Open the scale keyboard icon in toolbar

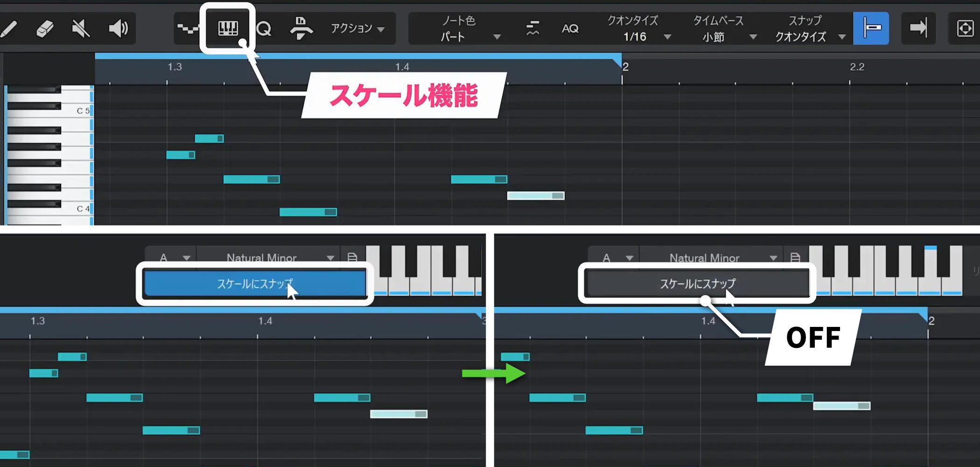[x=228, y=28]
